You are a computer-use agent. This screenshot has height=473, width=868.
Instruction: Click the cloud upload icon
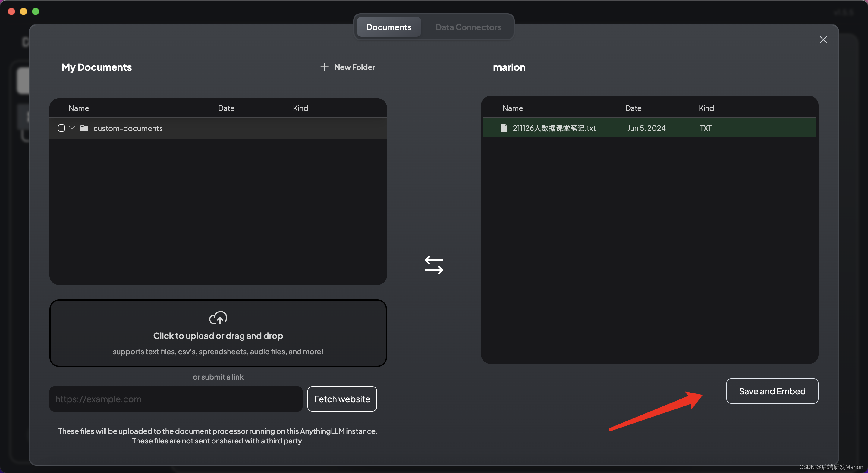coord(218,317)
